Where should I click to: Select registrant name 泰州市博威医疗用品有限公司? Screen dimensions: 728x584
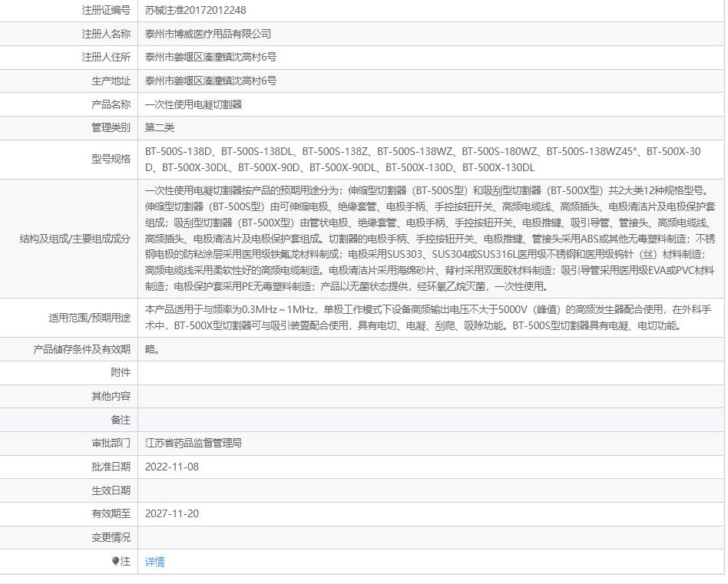point(208,34)
